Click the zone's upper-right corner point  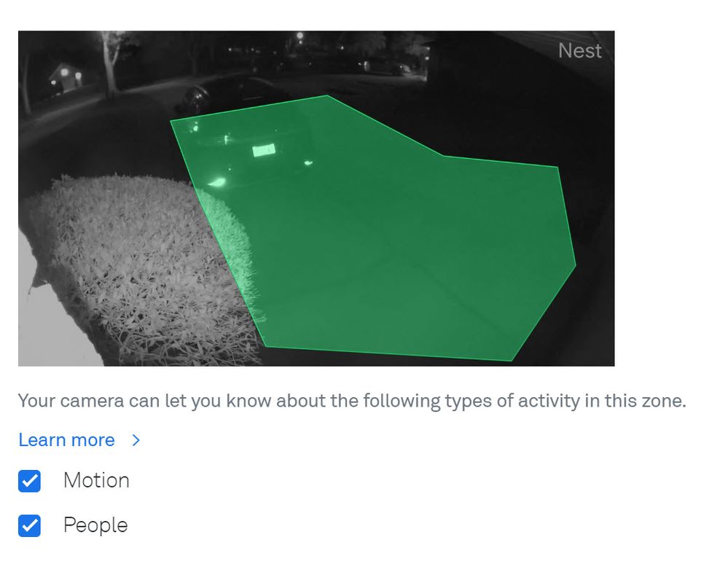pyautogui.click(x=557, y=166)
